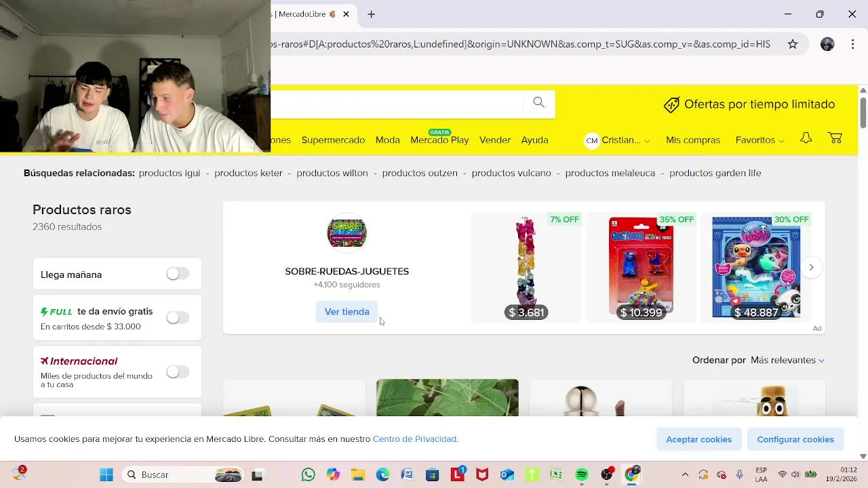Screen dimensions: 868x488
Task: Click the search magnifier icon
Action: coord(538,102)
